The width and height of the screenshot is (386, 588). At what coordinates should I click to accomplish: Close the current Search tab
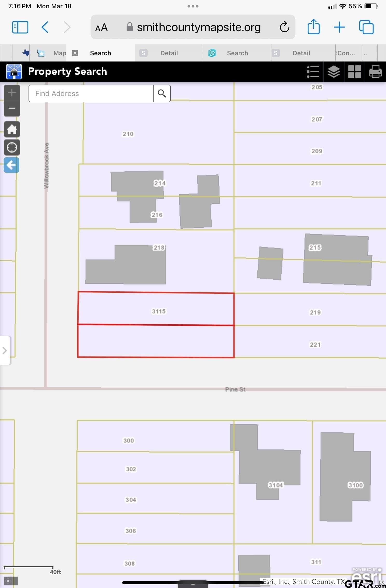point(75,53)
